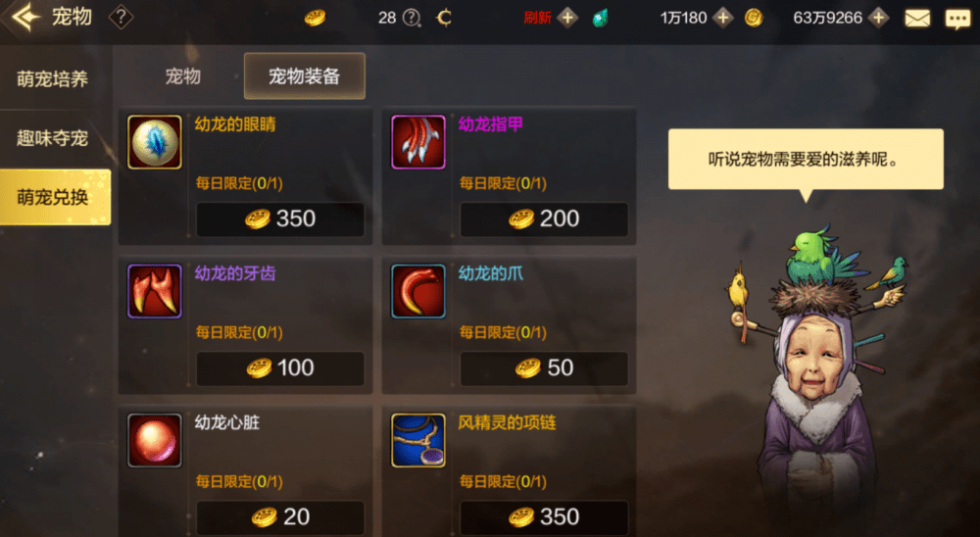Open the pet help question mark icon
This screenshot has width=980, height=537.
(x=121, y=18)
